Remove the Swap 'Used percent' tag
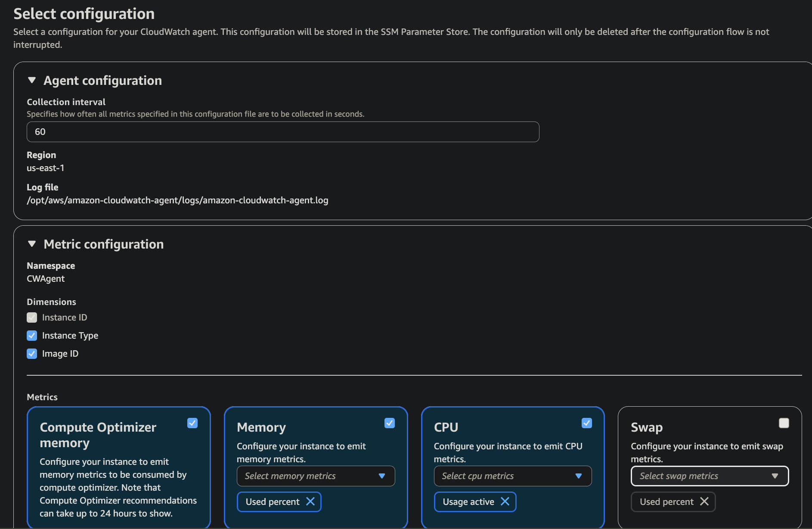 coord(704,501)
